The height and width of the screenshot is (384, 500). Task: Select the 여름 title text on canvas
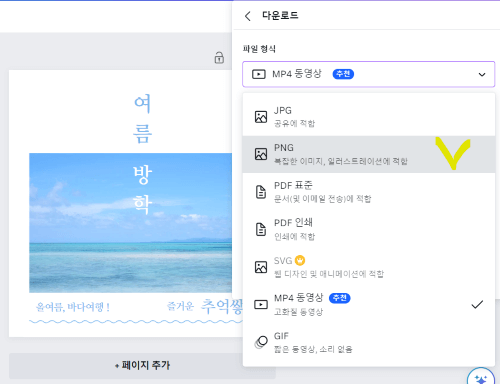pyautogui.click(x=142, y=118)
